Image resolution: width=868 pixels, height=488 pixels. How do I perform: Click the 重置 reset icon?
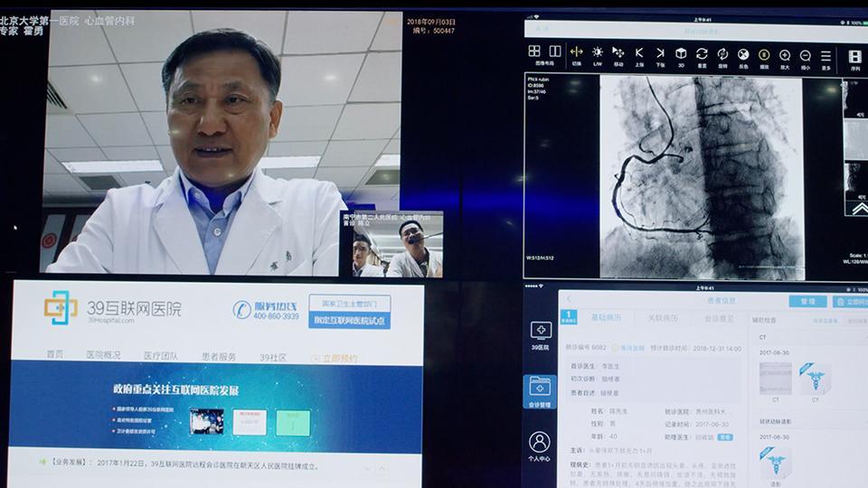tap(702, 53)
